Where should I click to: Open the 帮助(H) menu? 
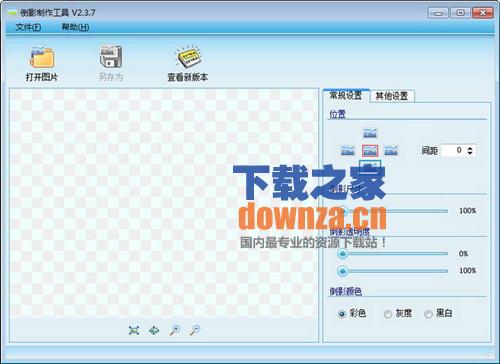[75, 27]
